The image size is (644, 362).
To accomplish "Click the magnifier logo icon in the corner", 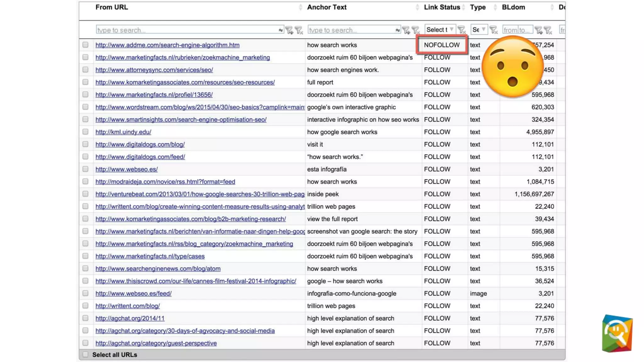I will click(617, 333).
